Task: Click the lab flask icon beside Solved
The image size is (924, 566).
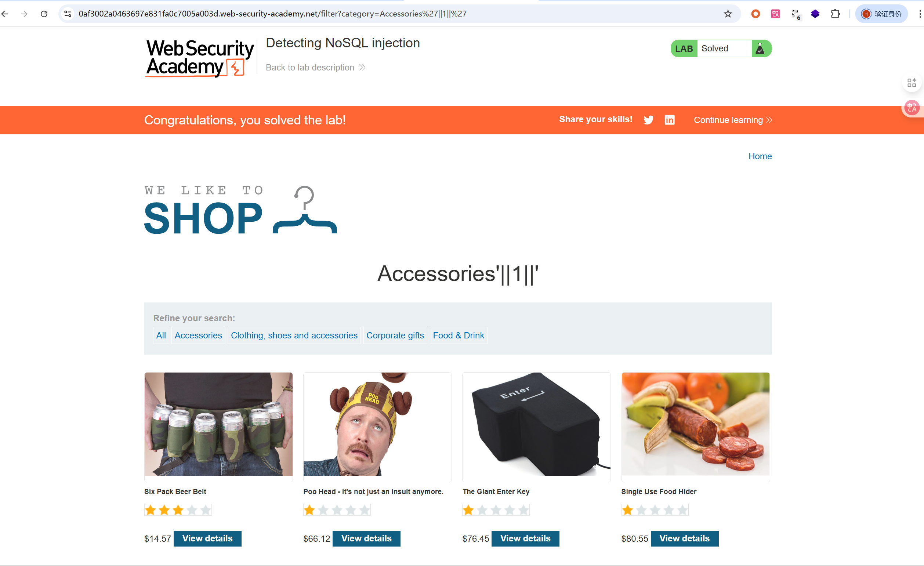Action: (x=760, y=48)
